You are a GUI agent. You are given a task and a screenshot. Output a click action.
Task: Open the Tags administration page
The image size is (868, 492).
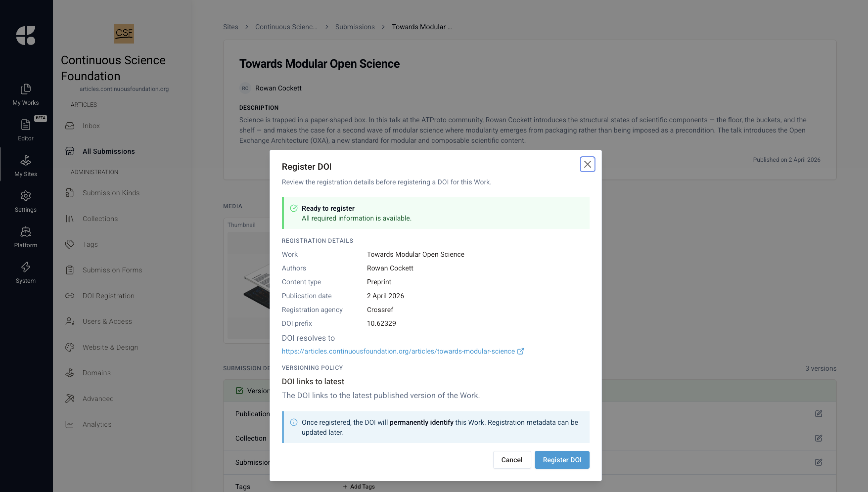90,244
